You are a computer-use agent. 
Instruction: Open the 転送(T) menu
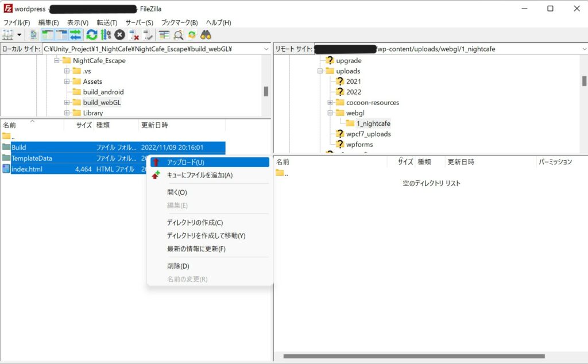pos(107,22)
